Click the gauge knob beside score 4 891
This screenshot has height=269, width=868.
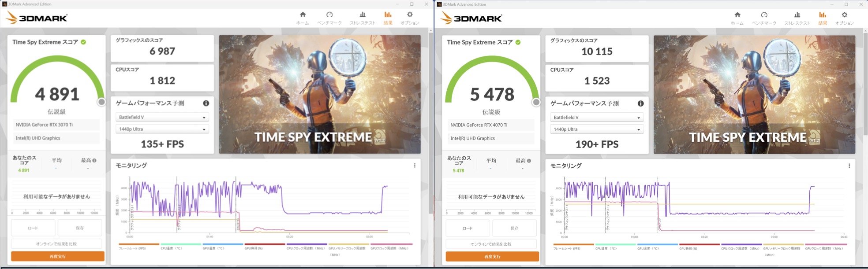pos(101,102)
